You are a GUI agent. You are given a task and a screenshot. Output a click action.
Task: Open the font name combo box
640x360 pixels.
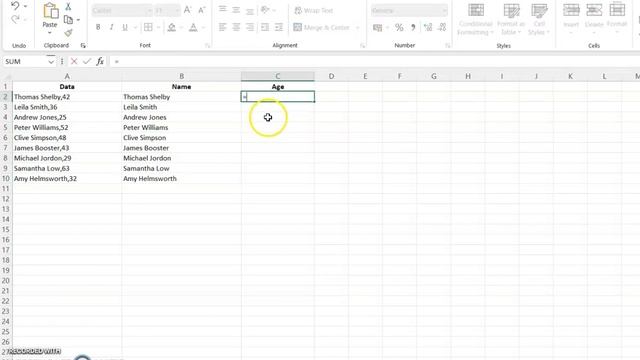tap(122, 11)
